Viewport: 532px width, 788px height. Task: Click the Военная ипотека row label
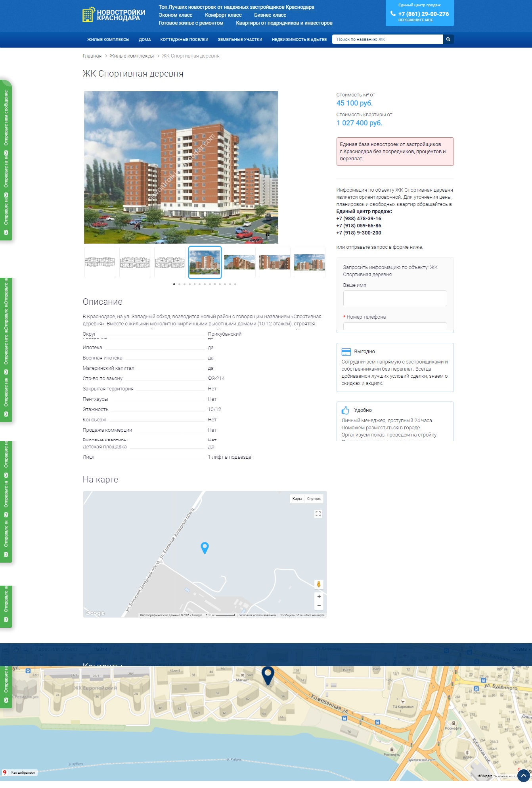tap(102, 358)
